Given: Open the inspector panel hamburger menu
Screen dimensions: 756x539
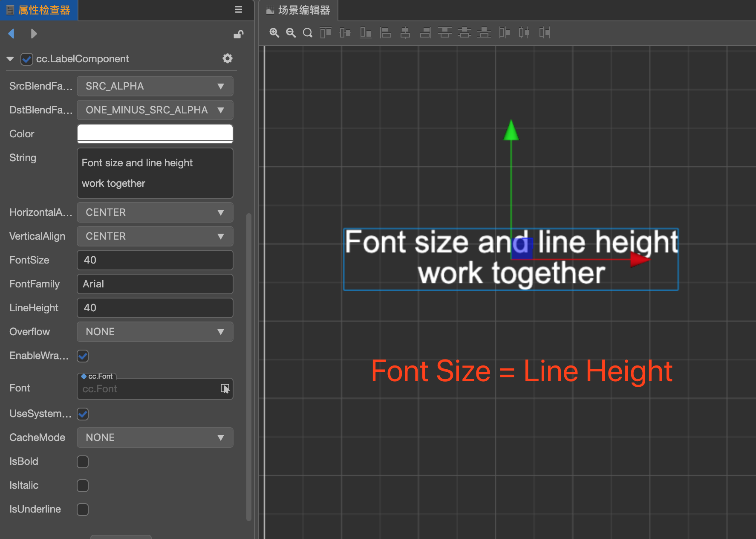Looking at the screenshot, I should tap(239, 10).
